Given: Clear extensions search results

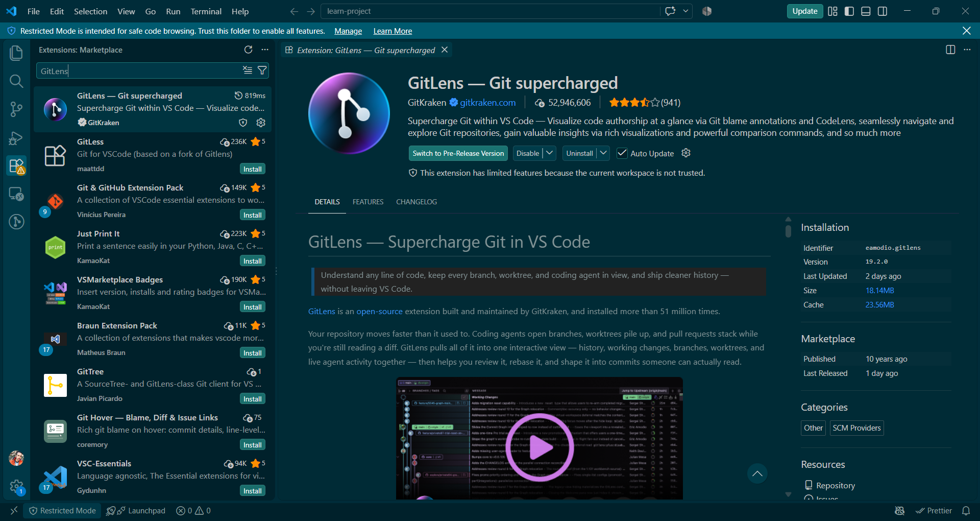Looking at the screenshot, I should pos(248,70).
